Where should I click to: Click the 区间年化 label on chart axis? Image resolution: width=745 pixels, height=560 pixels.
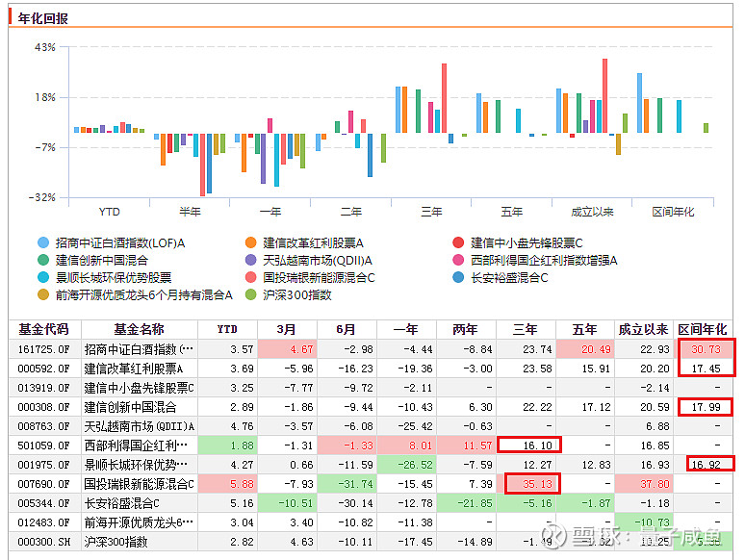(x=673, y=212)
